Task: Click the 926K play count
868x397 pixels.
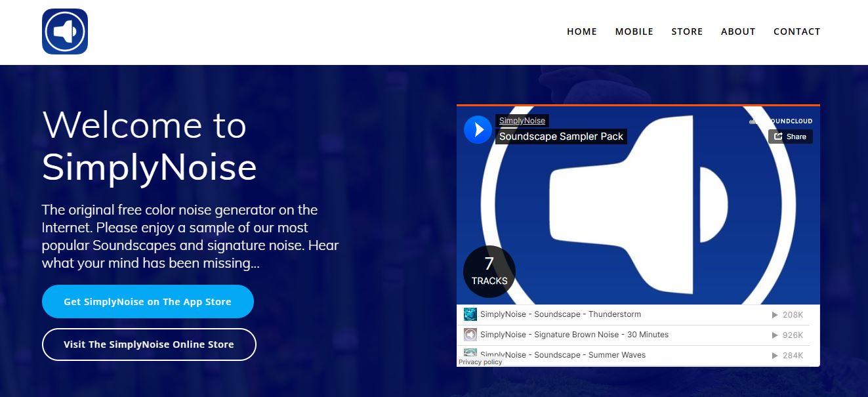Action: tap(788, 335)
